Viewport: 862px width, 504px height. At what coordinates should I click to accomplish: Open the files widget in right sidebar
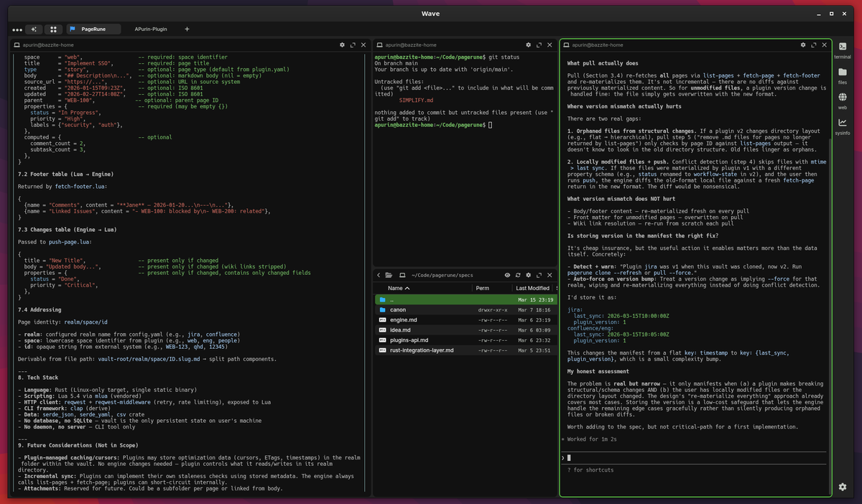click(843, 75)
